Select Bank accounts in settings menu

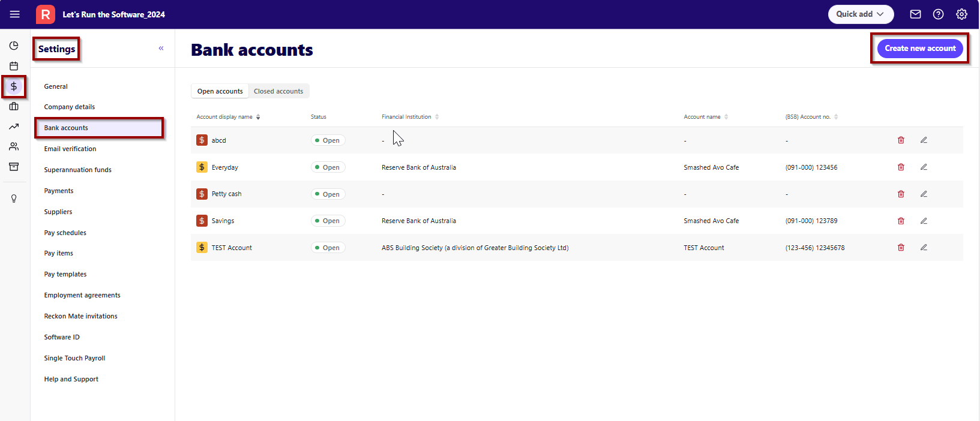pos(99,128)
